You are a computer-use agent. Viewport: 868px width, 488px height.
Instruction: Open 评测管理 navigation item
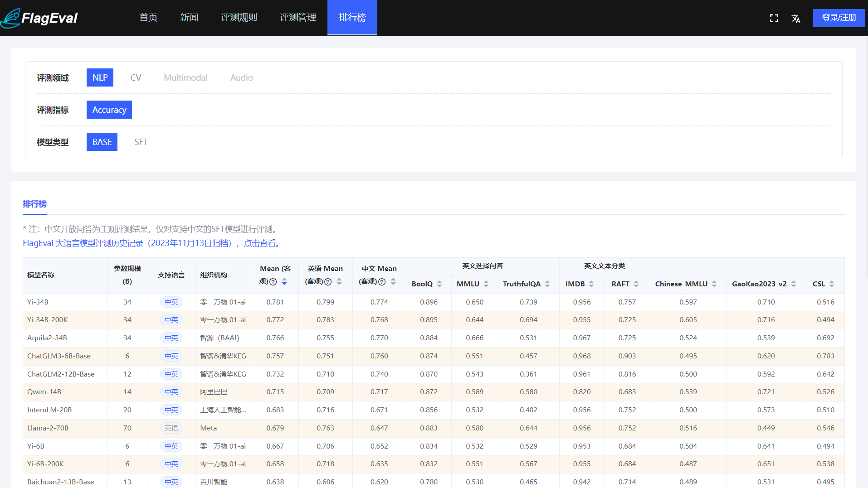pos(298,18)
